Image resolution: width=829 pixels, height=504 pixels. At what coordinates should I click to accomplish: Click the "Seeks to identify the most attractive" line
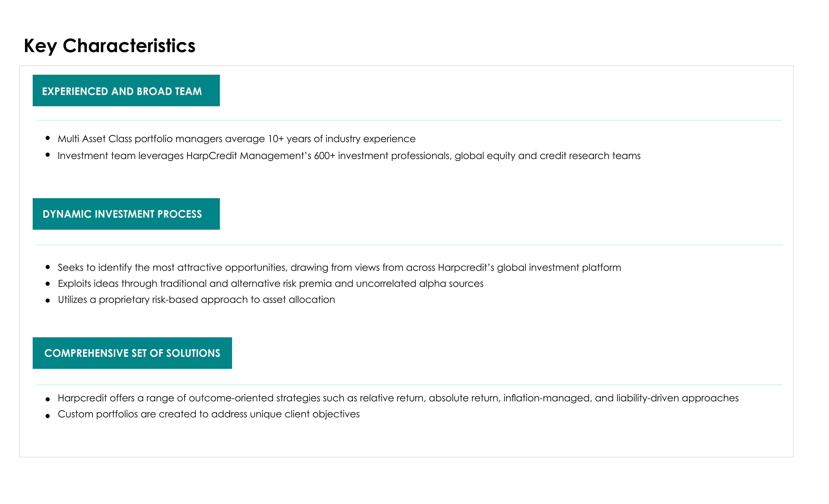pyautogui.click(x=339, y=267)
